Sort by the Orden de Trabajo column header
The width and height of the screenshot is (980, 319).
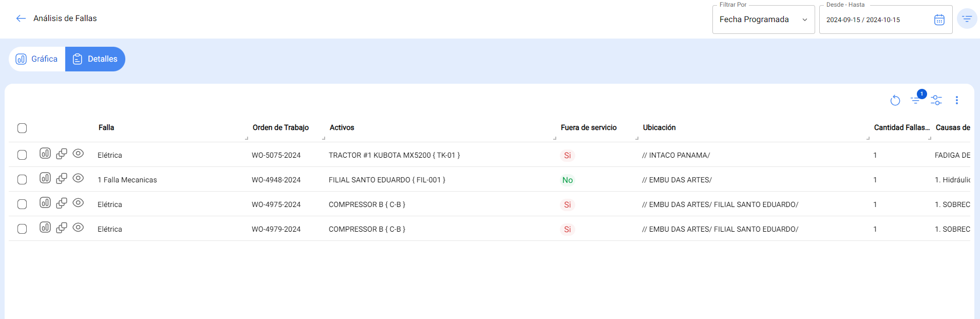(x=280, y=127)
